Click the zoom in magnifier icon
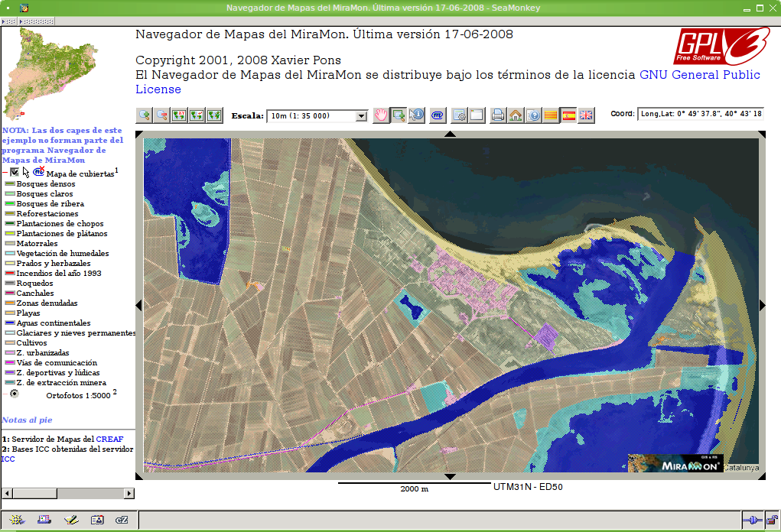The width and height of the screenshot is (781, 532). pos(144,115)
